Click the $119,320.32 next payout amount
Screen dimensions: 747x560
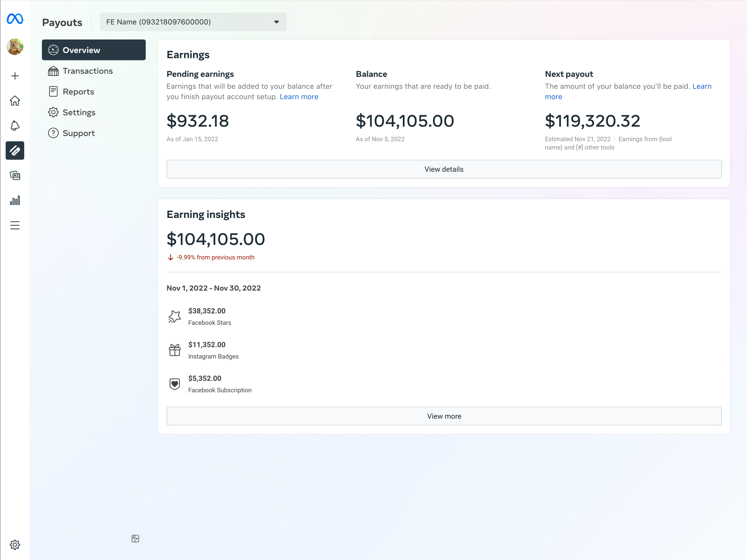click(593, 121)
